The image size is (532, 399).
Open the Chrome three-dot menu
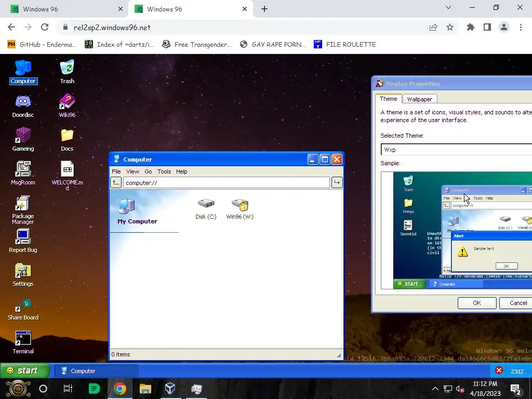tap(521, 27)
